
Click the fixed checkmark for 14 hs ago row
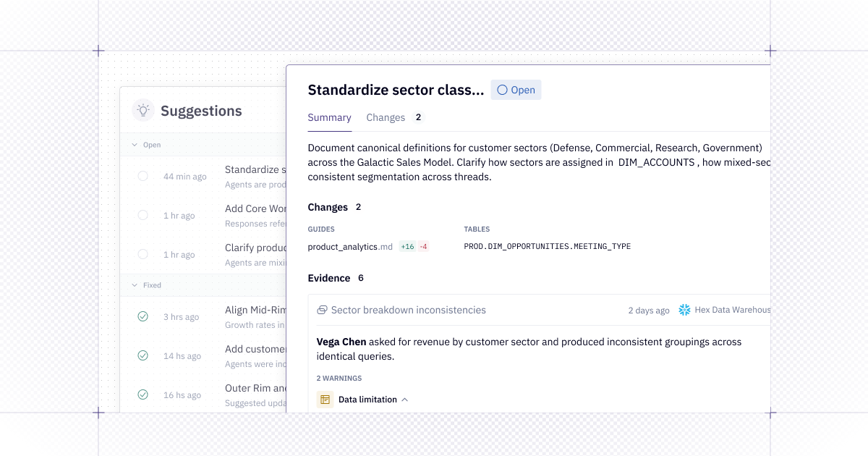pyautogui.click(x=142, y=355)
